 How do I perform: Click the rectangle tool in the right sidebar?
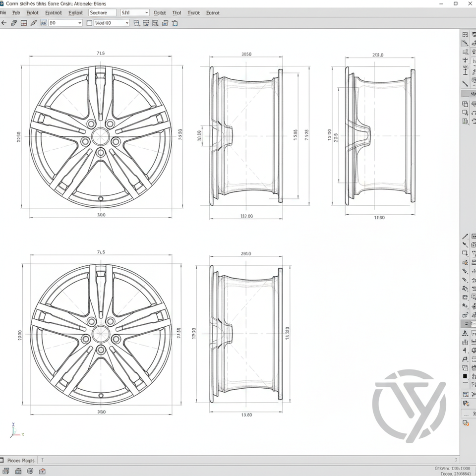click(465, 254)
